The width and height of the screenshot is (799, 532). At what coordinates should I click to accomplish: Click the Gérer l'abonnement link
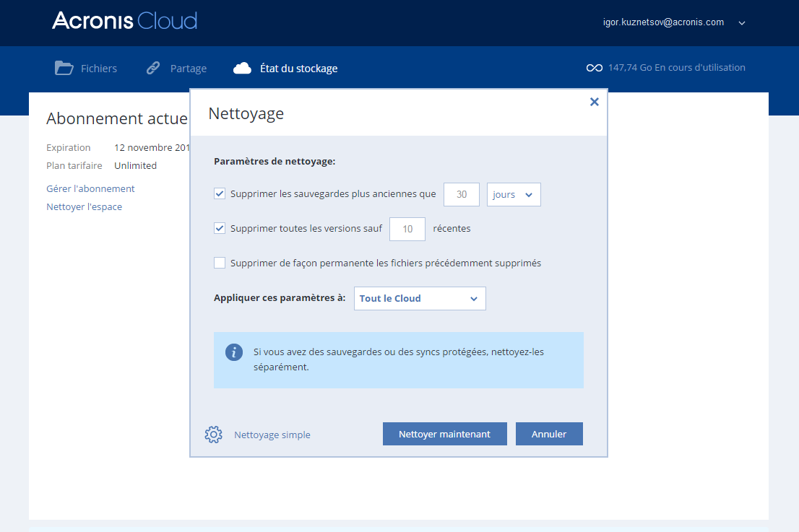[90, 188]
